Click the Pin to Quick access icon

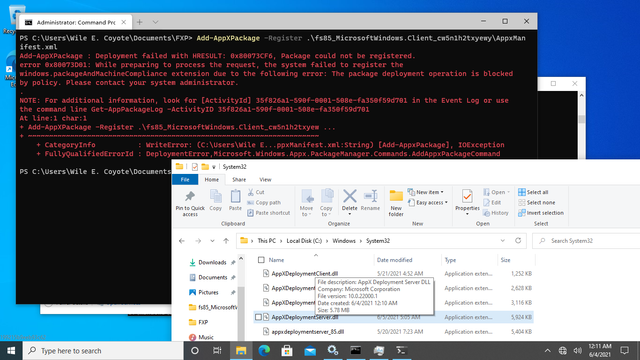pyautogui.click(x=190, y=196)
